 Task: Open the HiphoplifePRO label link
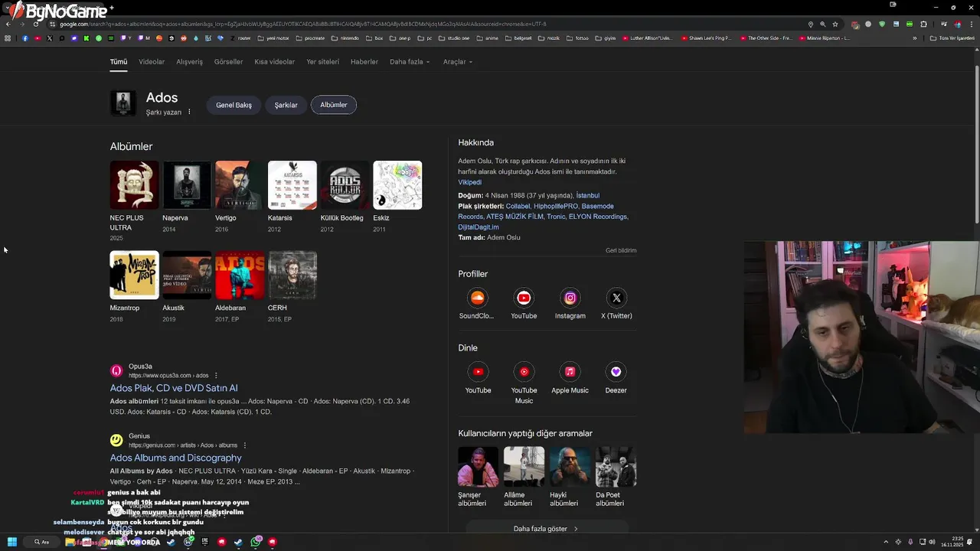[x=556, y=207]
